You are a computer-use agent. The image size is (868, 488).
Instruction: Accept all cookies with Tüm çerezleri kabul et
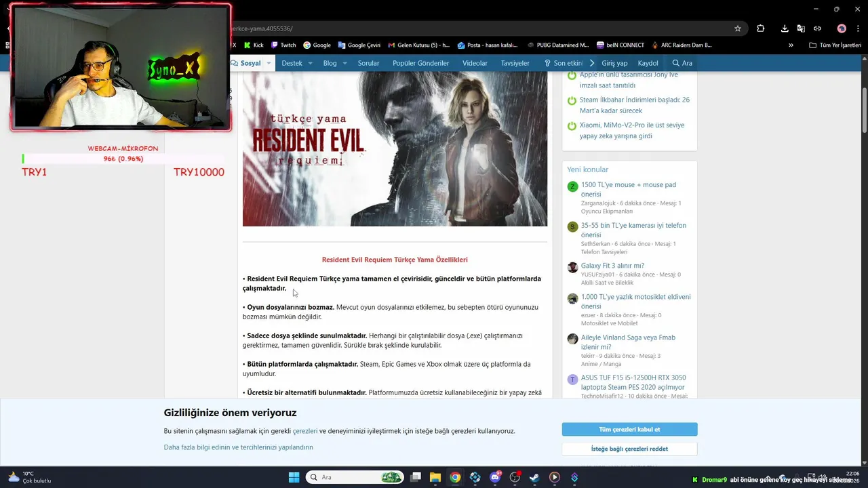pyautogui.click(x=629, y=429)
